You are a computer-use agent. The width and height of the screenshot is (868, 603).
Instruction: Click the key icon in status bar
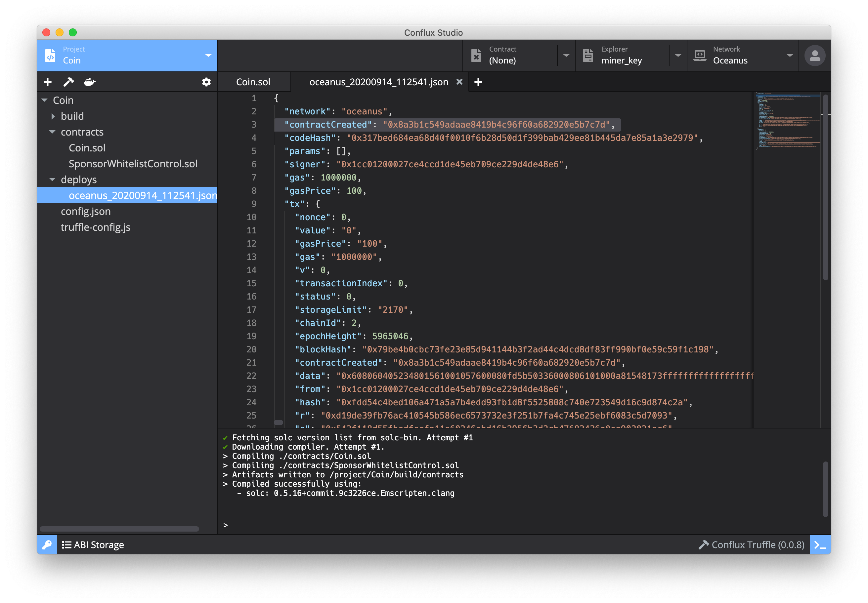click(47, 544)
